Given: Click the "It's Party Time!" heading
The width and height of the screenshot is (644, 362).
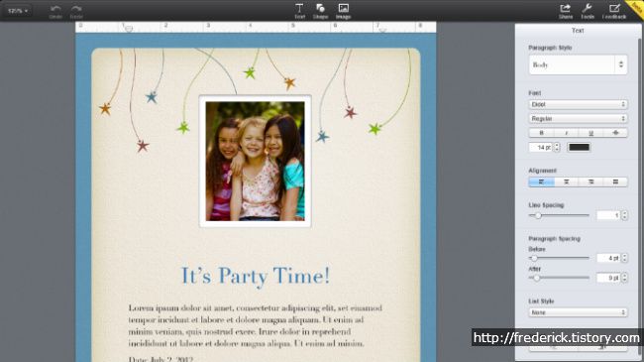Looking at the screenshot, I should [x=256, y=276].
